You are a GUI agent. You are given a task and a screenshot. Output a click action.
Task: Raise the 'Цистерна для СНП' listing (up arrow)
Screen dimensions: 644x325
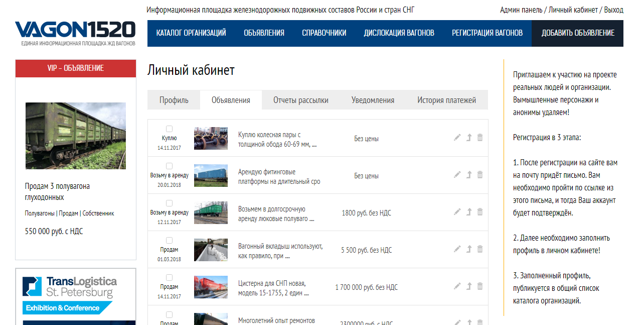tap(469, 286)
